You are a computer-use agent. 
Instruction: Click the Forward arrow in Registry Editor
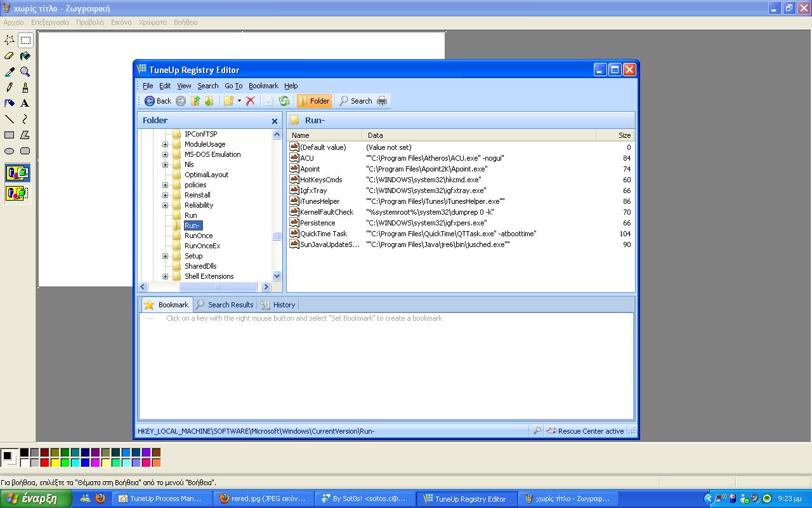pos(181,101)
